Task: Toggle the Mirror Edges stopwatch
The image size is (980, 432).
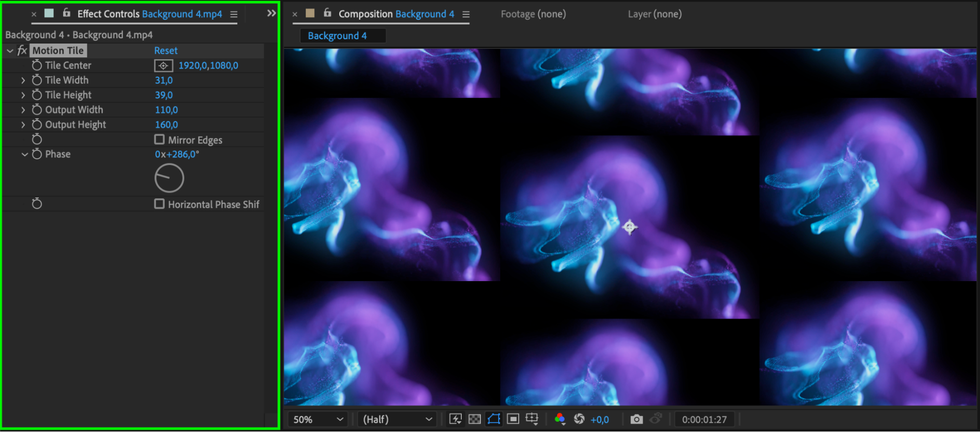Action: (x=37, y=140)
